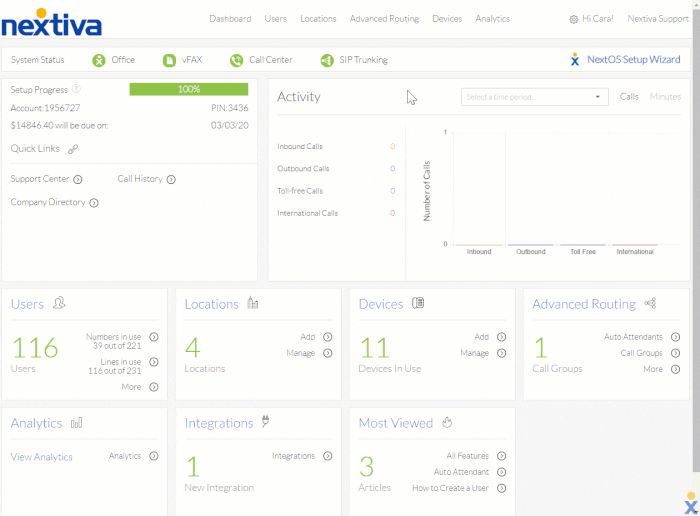Click the Auto Attendants arrow in Advanced Routing
700x516 pixels.
pyautogui.click(x=676, y=337)
